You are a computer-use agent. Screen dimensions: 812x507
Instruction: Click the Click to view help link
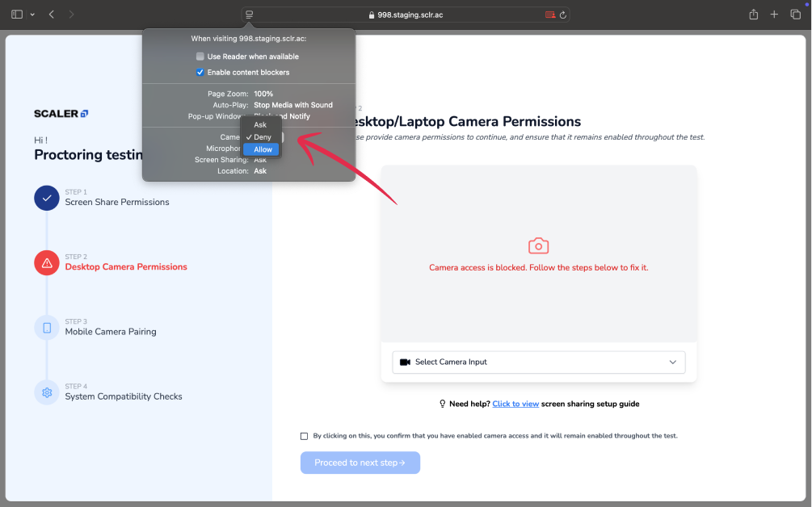click(x=515, y=404)
